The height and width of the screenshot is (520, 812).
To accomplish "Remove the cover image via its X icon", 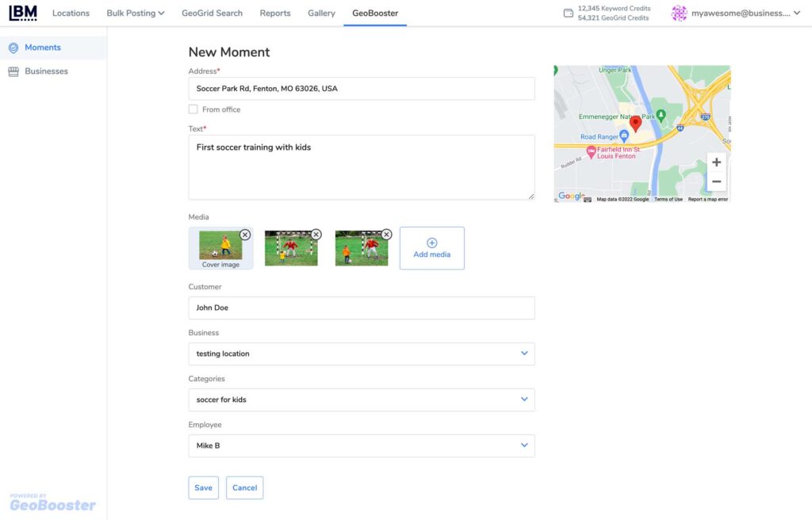I will coord(245,235).
